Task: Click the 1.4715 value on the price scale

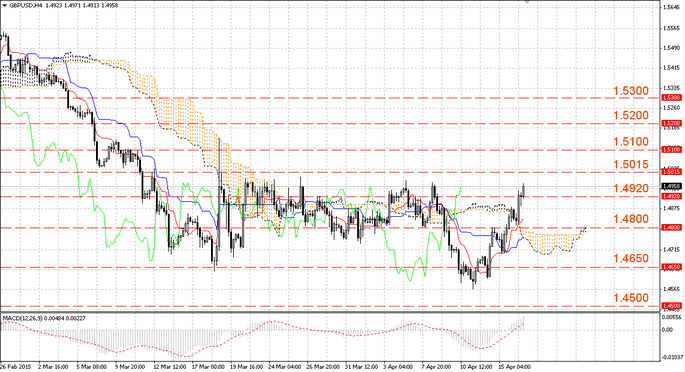Action: pos(672,249)
